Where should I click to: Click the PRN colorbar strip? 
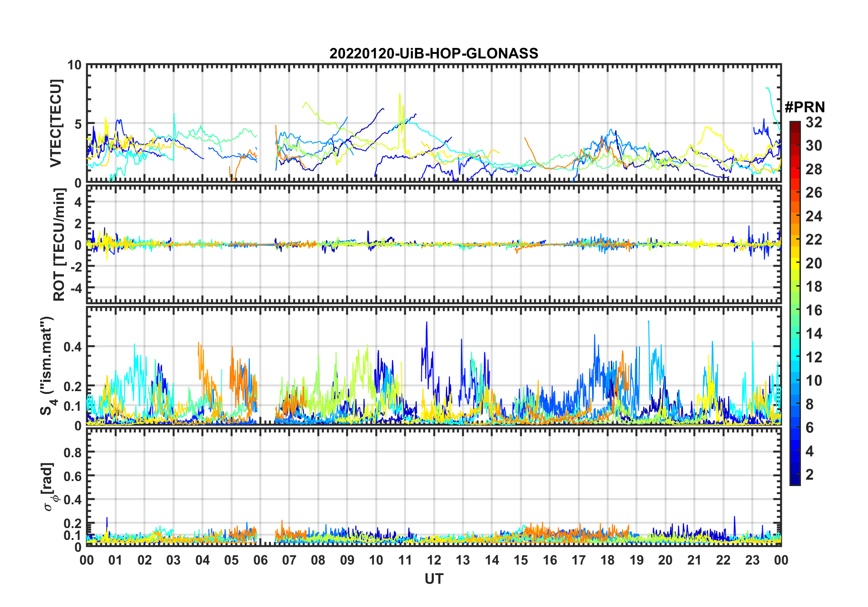(795, 303)
